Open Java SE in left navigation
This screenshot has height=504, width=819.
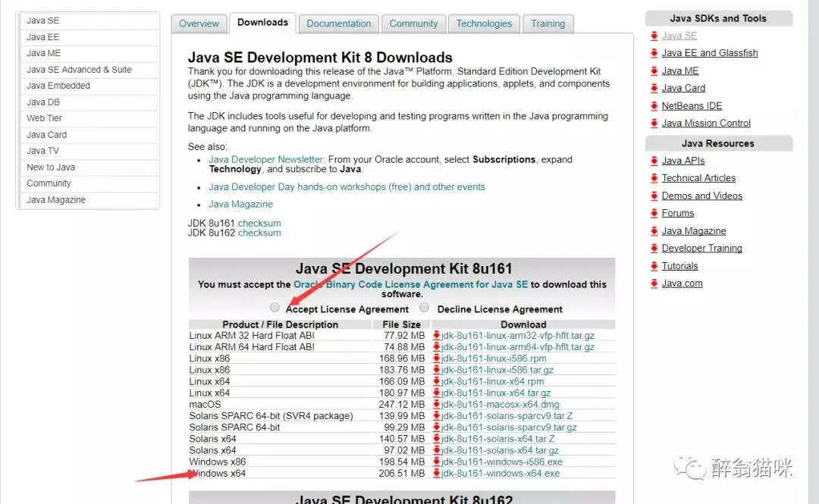coord(89,21)
